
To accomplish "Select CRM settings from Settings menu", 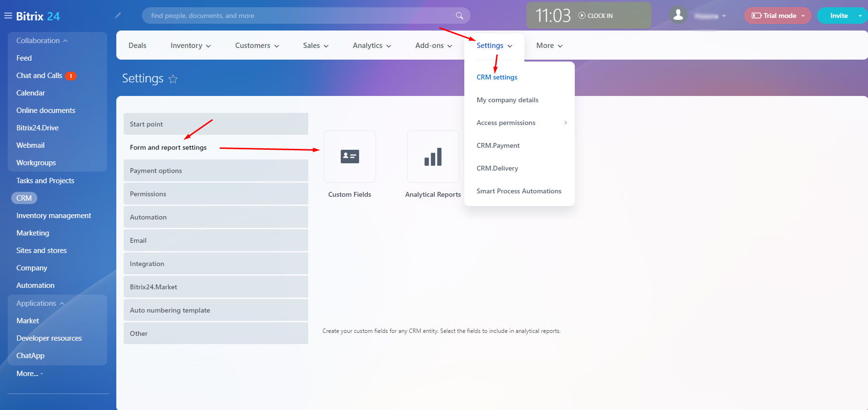I will (497, 77).
